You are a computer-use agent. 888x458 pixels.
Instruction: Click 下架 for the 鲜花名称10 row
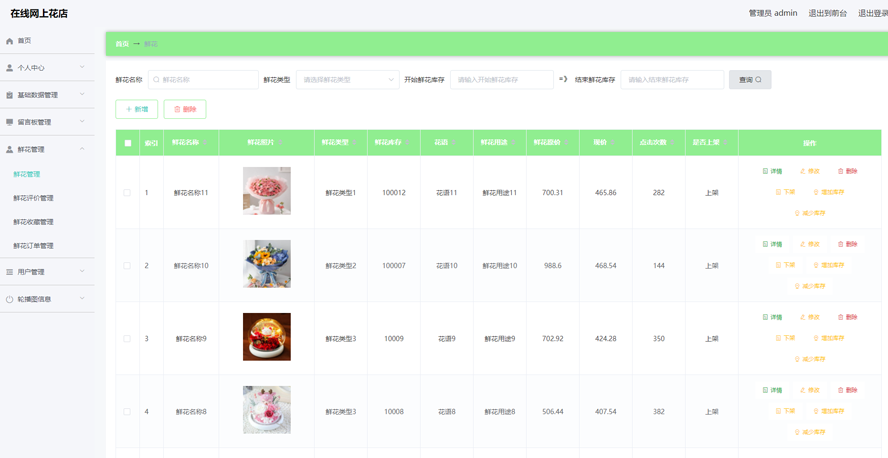(x=785, y=265)
